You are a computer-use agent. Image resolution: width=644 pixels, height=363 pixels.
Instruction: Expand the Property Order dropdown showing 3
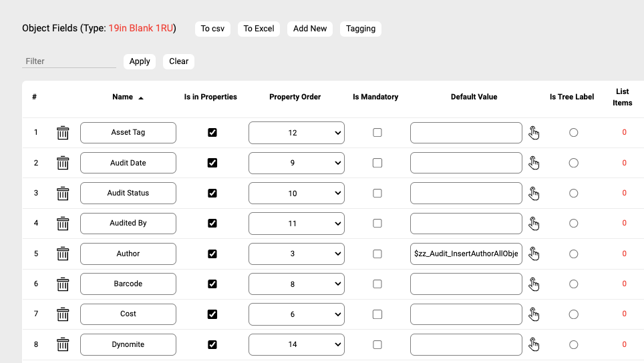click(296, 254)
